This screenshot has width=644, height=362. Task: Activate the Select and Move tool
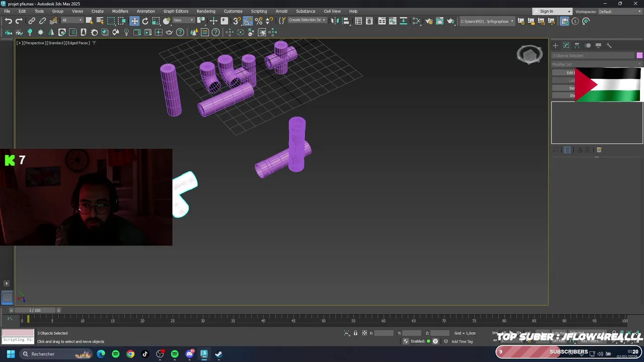(134, 21)
